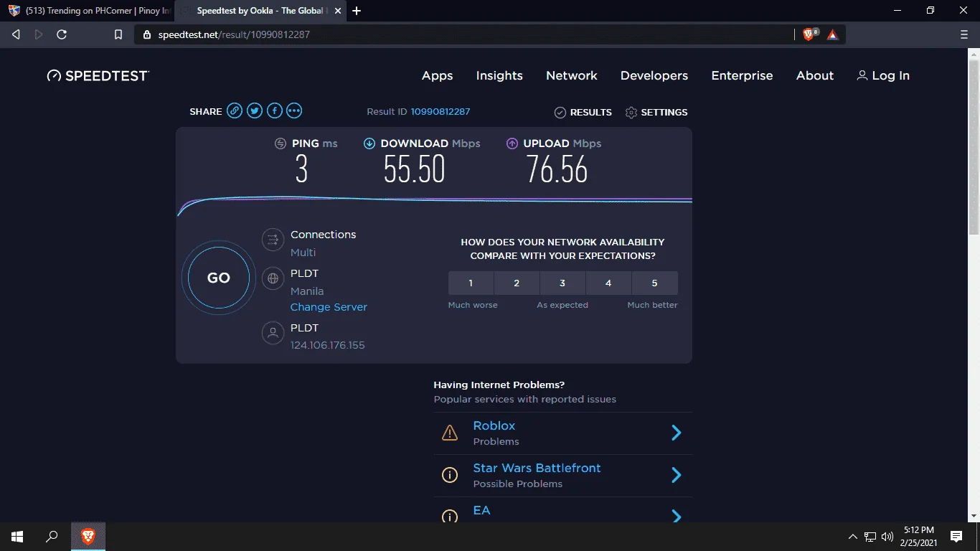Open the Apps menu
The width and height of the screenshot is (980, 551).
[437, 75]
